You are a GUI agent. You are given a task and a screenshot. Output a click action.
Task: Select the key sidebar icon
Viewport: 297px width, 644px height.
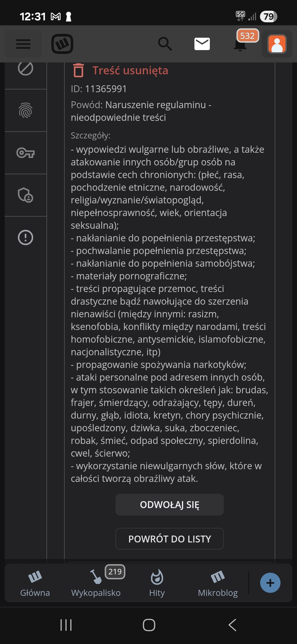26,153
